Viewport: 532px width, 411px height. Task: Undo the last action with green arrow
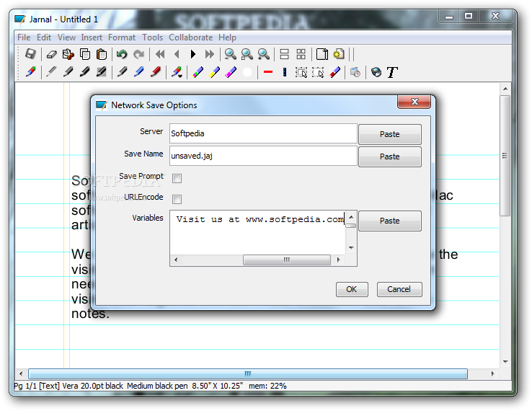[122, 54]
